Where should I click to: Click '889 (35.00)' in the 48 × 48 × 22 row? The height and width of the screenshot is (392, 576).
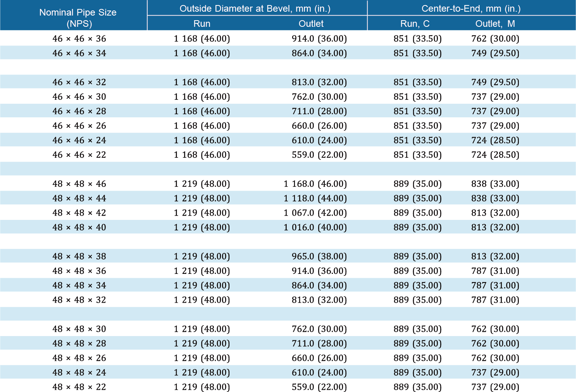click(x=418, y=387)
